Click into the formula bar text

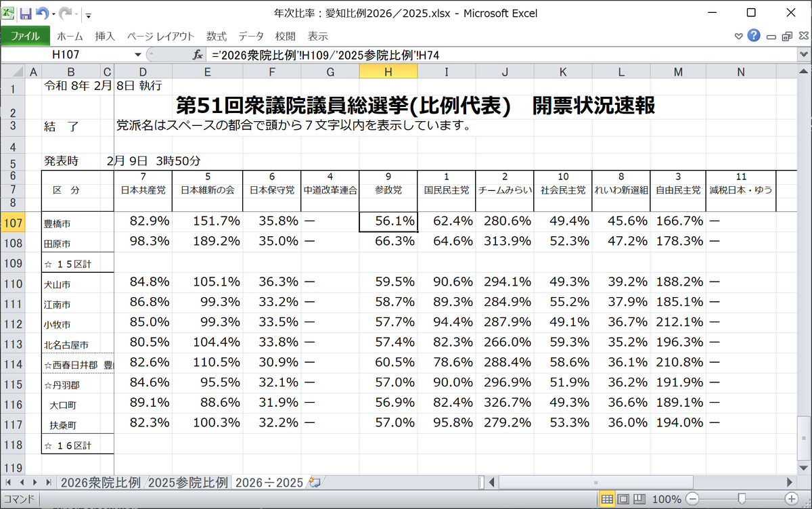point(501,54)
